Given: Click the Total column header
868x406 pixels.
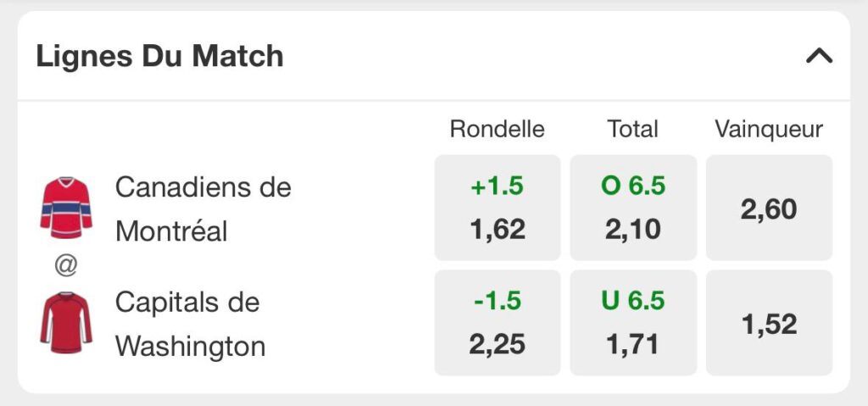Looking at the screenshot, I should click(x=632, y=129).
